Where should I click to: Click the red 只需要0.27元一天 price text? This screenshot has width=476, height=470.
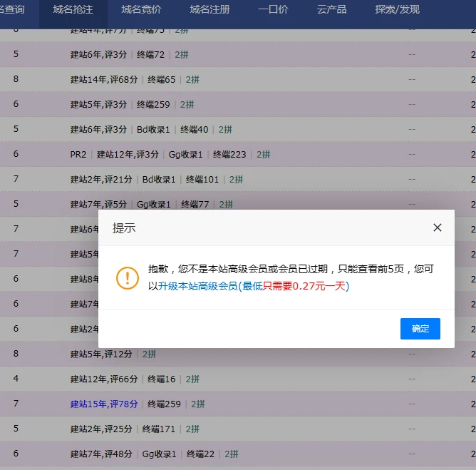click(304, 286)
